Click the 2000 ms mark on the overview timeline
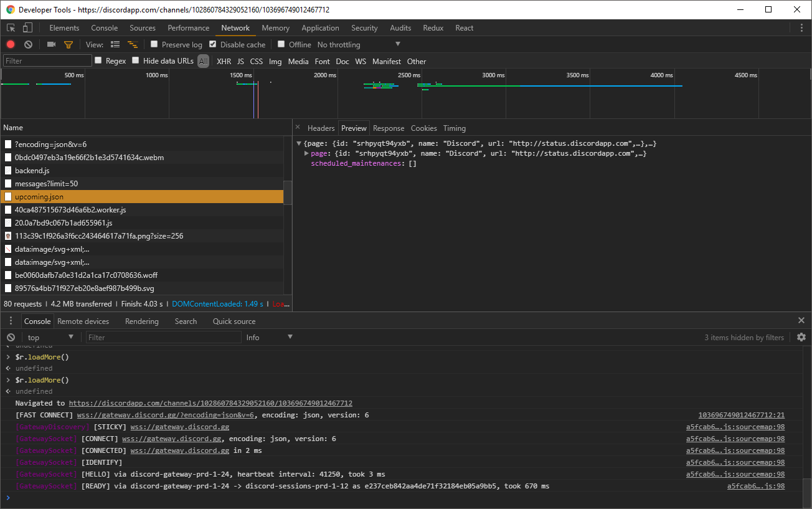Screen dimensions: 812x509 pos(325,75)
